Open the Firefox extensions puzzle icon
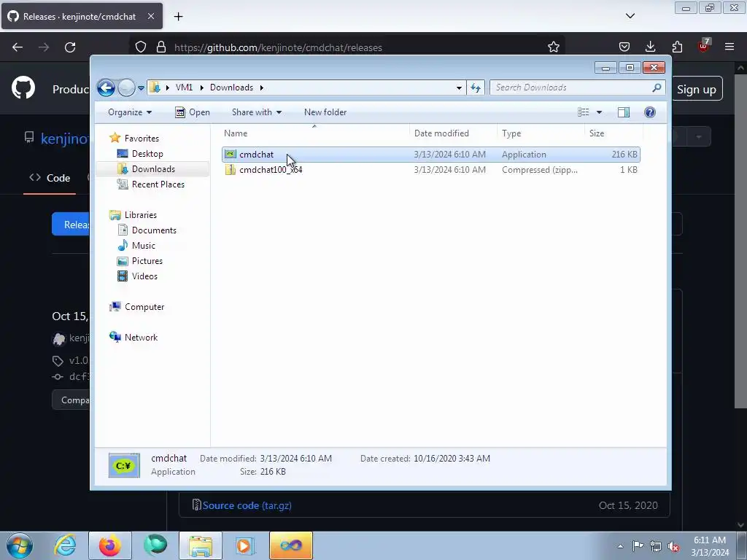 coord(677,47)
